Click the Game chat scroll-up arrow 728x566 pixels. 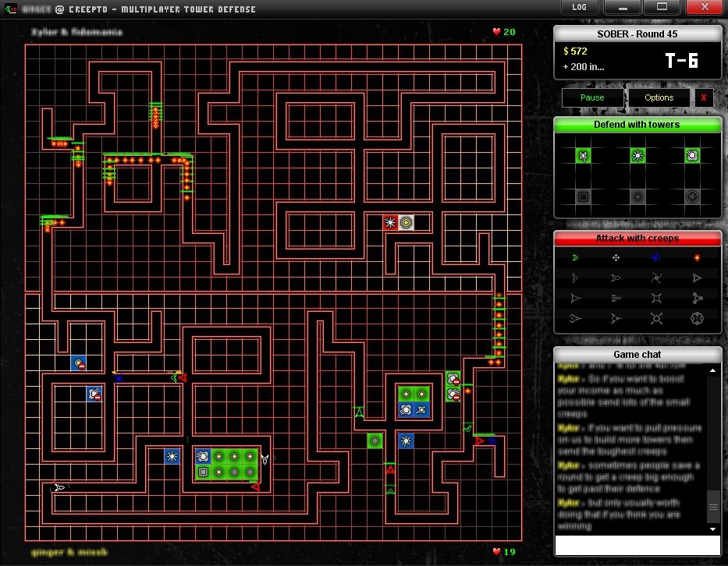(712, 370)
